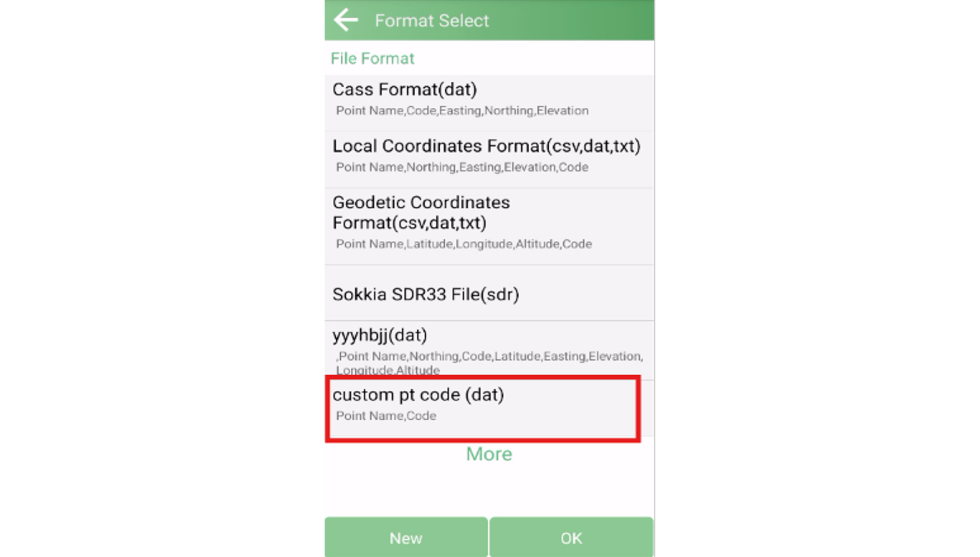Confirm selection with OK button
980x557 pixels.
571,537
